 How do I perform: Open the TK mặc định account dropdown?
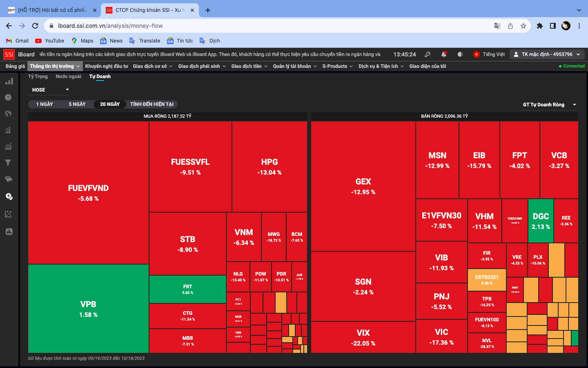[547, 54]
